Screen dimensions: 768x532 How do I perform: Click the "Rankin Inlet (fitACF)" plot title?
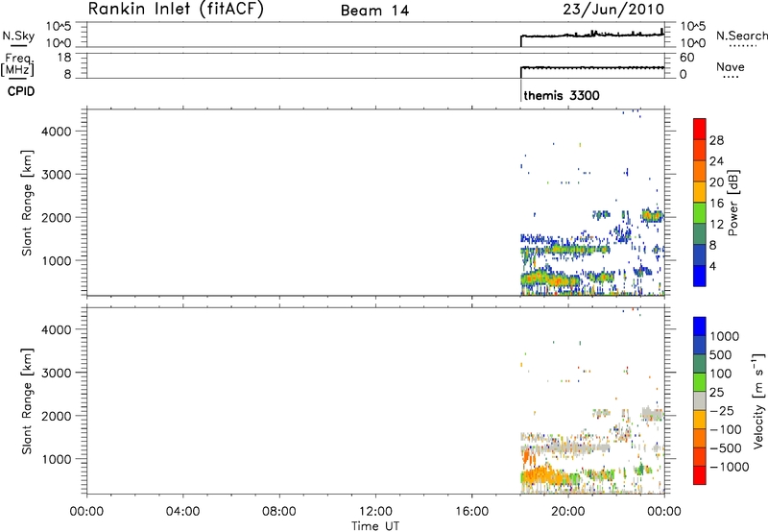(x=176, y=10)
